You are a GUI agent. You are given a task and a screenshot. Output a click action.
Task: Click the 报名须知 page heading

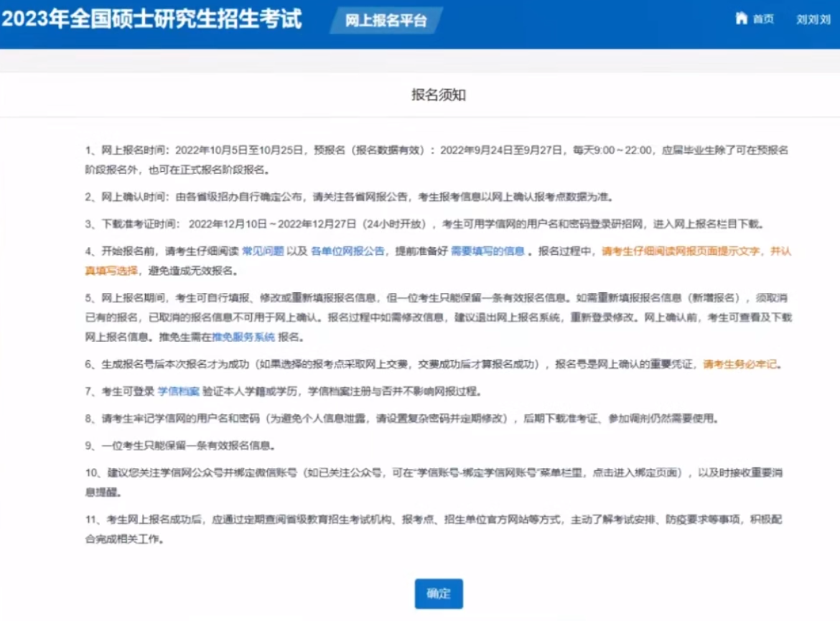438,94
